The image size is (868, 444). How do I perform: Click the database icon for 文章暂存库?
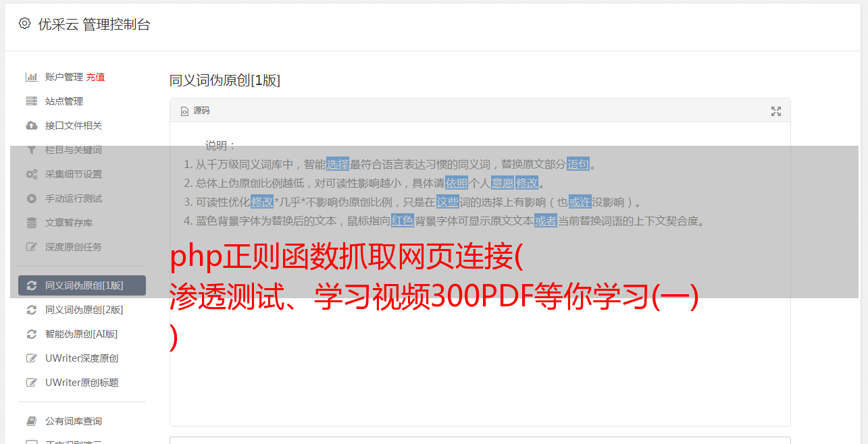pos(31,223)
